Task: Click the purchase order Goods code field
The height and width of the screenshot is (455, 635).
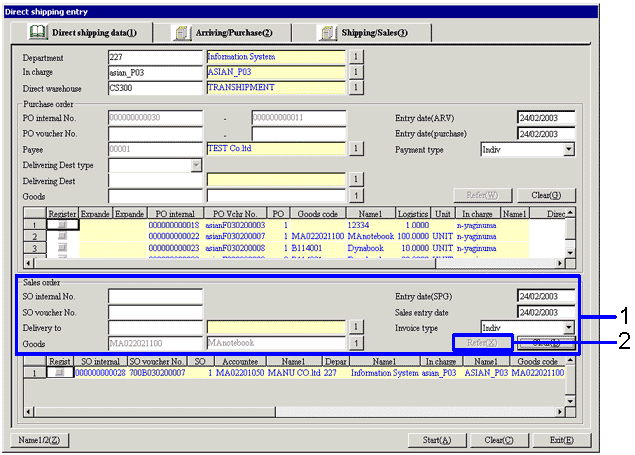Action: [155, 196]
